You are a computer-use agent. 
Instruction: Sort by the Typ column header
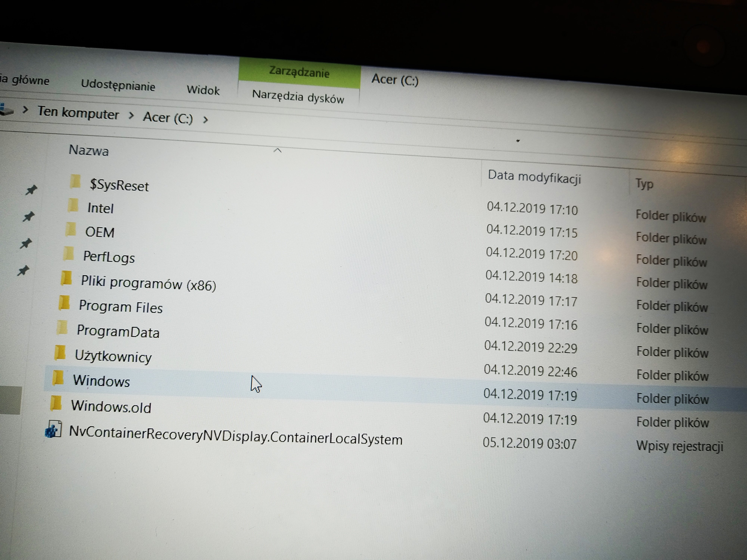click(644, 184)
